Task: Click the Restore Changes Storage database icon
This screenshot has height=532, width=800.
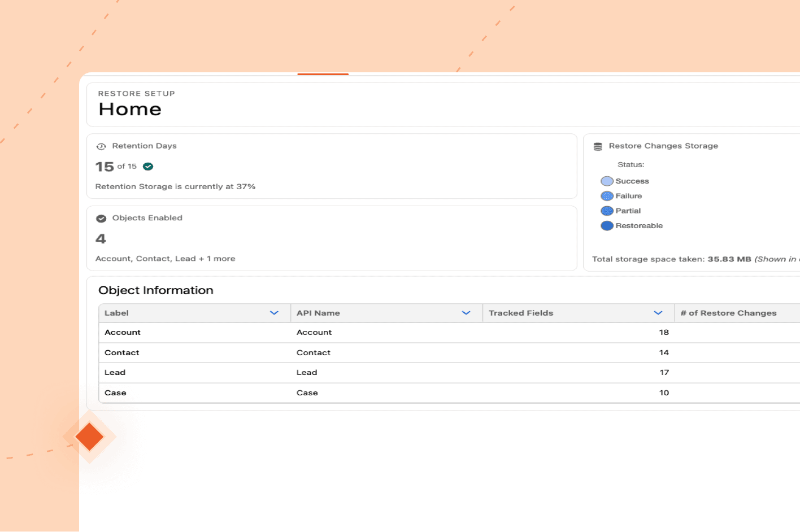Action: click(598, 146)
